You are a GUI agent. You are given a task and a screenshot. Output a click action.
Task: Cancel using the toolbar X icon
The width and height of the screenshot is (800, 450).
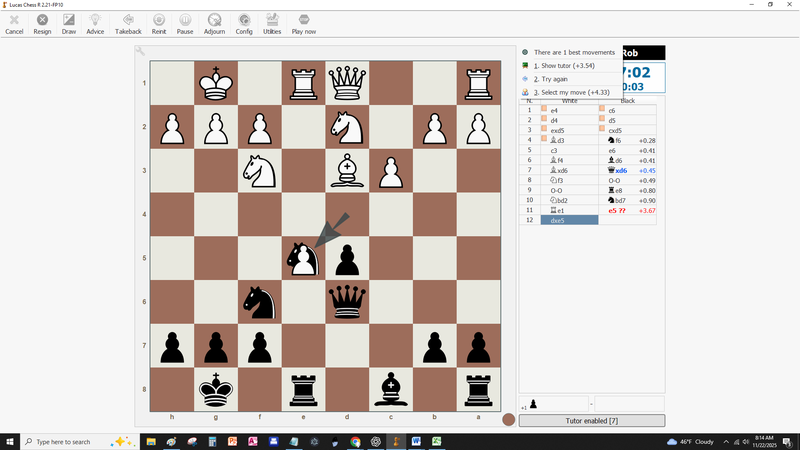click(x=14, y=23)
